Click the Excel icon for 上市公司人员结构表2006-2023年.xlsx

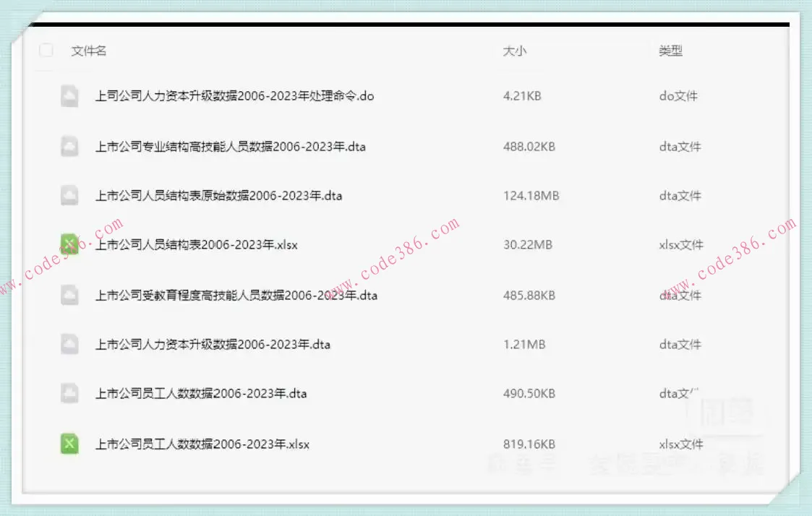(x=69, y=245)
